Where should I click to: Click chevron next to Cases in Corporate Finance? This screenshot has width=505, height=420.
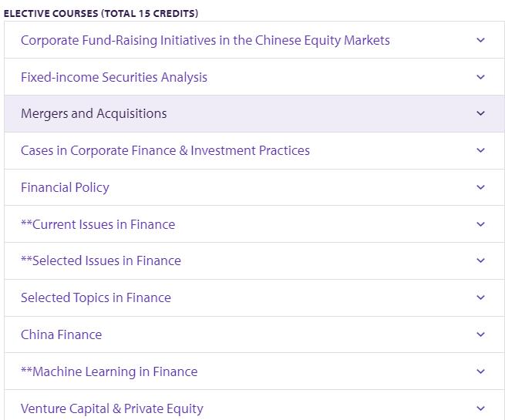click(480, 150)
